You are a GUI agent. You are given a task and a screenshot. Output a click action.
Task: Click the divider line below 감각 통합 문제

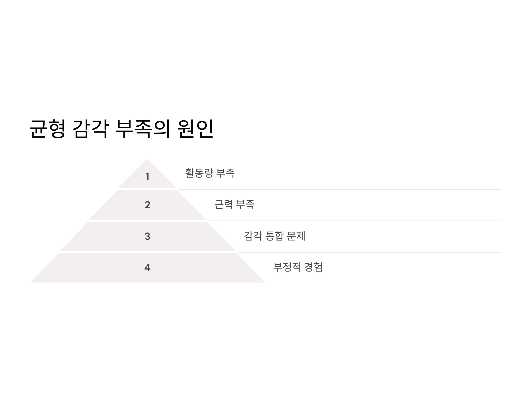[369, 252]
